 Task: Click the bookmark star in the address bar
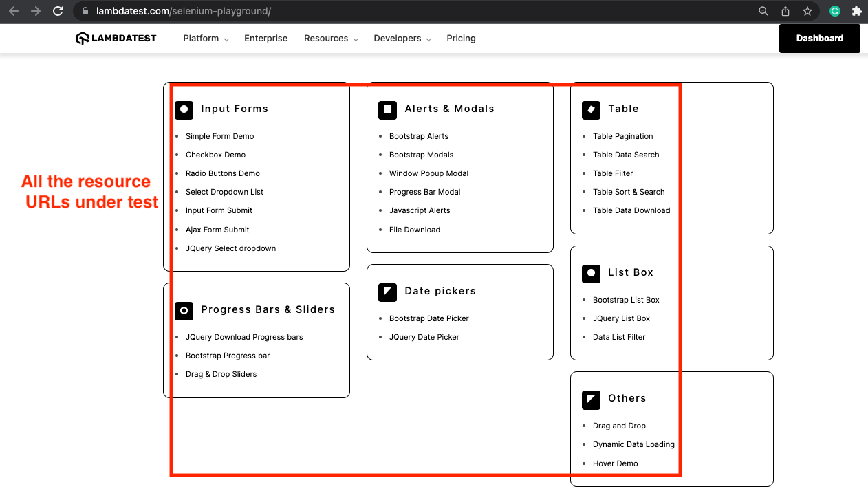click(807, 11)
